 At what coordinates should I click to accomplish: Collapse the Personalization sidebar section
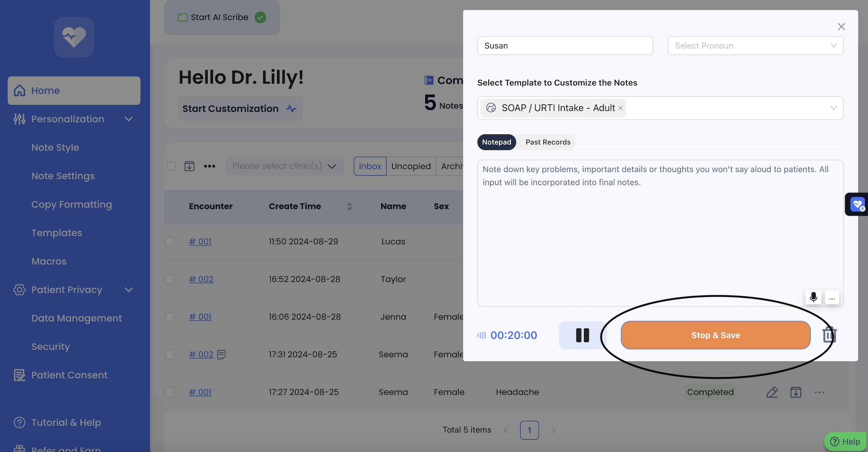(x=128, y=119)
